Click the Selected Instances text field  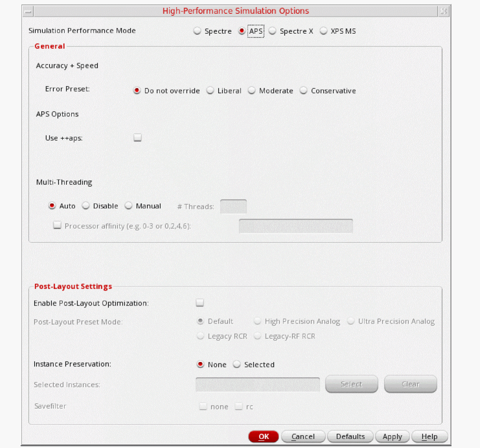click(x=258, y=384)
